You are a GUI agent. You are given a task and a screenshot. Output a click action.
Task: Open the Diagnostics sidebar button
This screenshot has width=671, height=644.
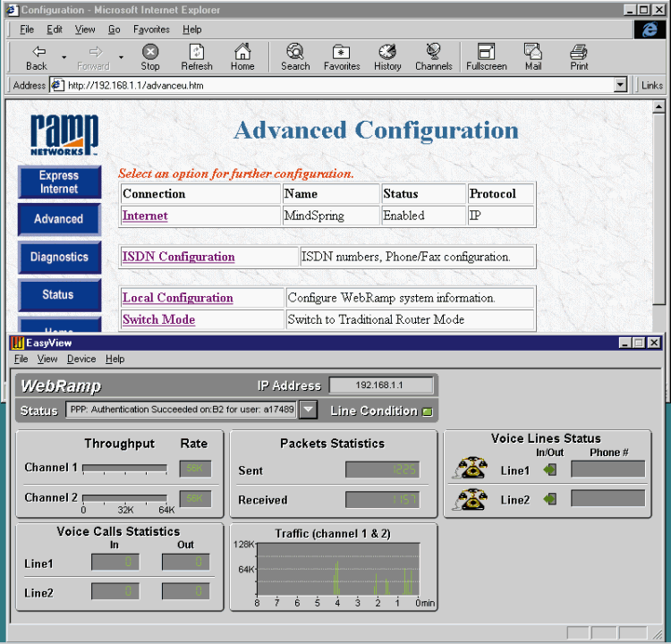(x=59, y=258)
